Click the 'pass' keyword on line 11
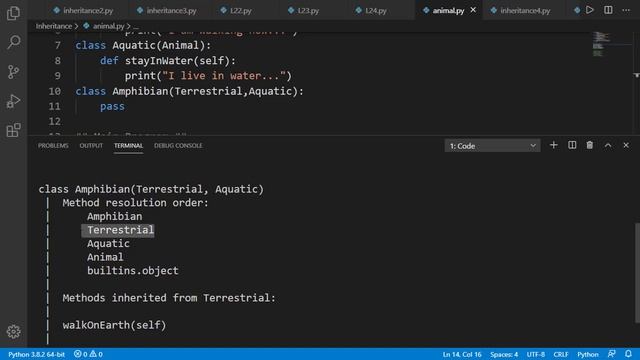This screenshot has height=360, width=640. pyautogui.click(x=112, y=107)
